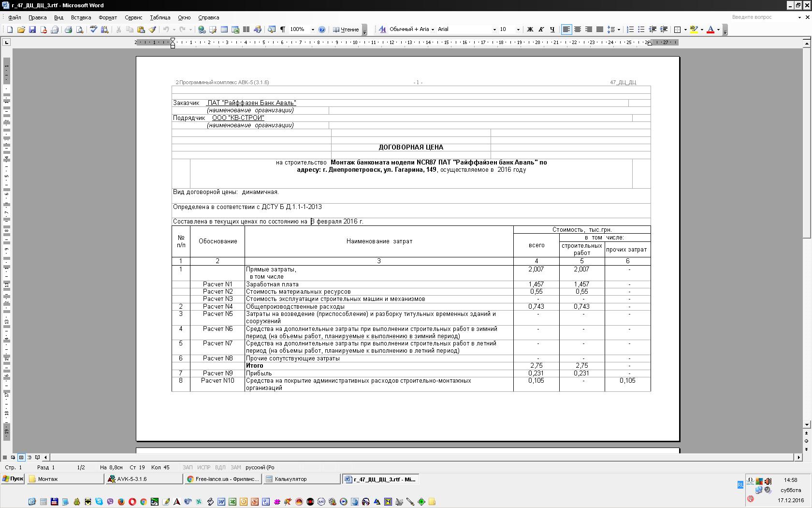812x508 pixels.
Task: Activate the Format Painter brush
Action: (x=152, y=30)
